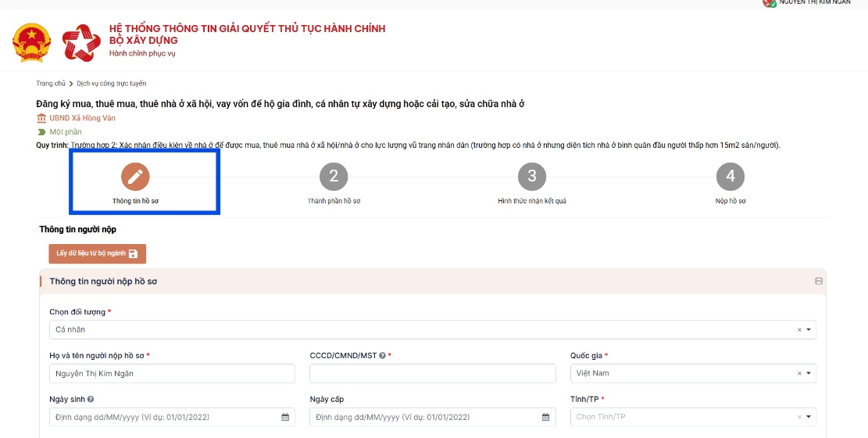The height and width of the screenshot is (438, 868).
Task: Click the Ngày sinh date input field
Action: 172,417
